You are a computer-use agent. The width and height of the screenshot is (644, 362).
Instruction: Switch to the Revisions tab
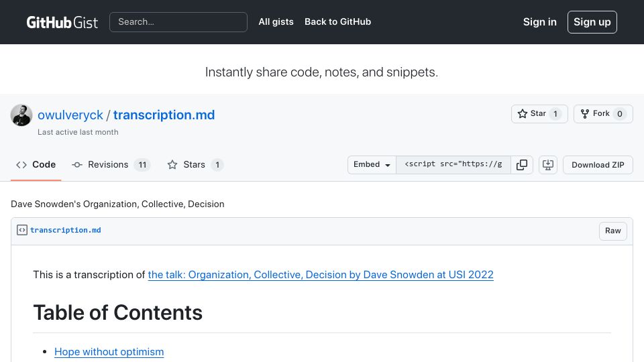pos(111,165)
